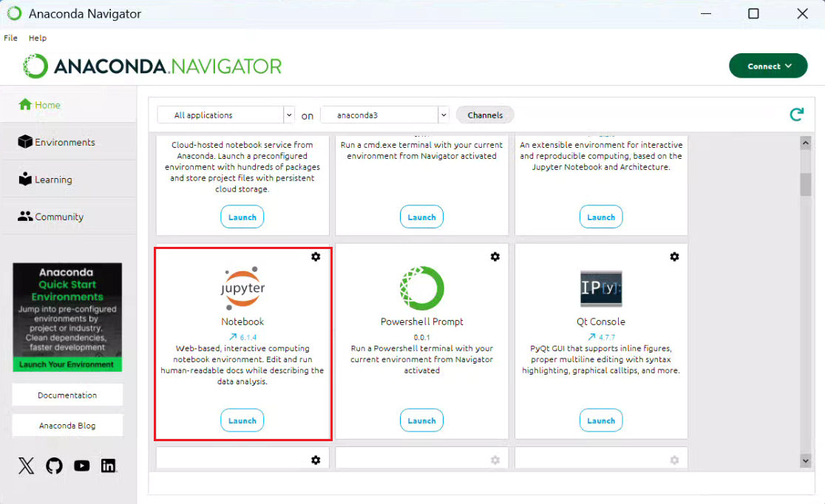The image size is (825, 504).
Task: Click the vertical scrollbar thumb
Action: (806, 184)
